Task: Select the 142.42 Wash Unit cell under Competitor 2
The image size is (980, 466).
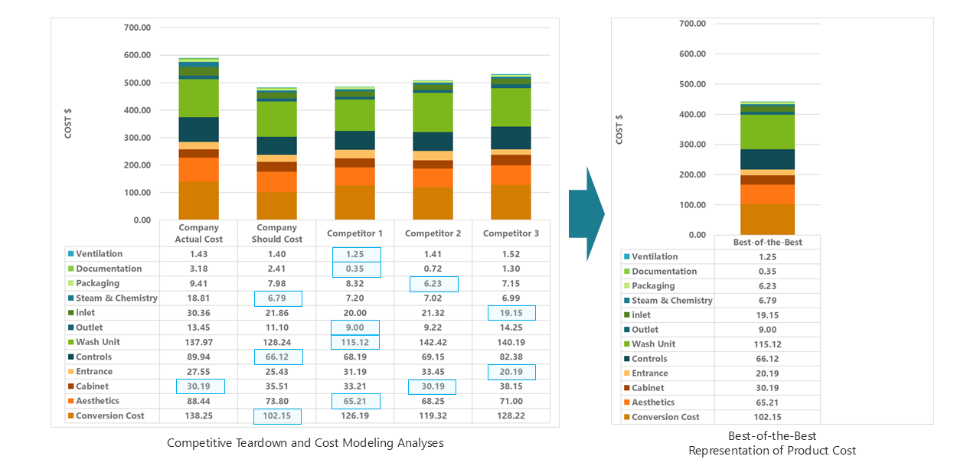Action: pyautogui.click(x=433, y=342)
